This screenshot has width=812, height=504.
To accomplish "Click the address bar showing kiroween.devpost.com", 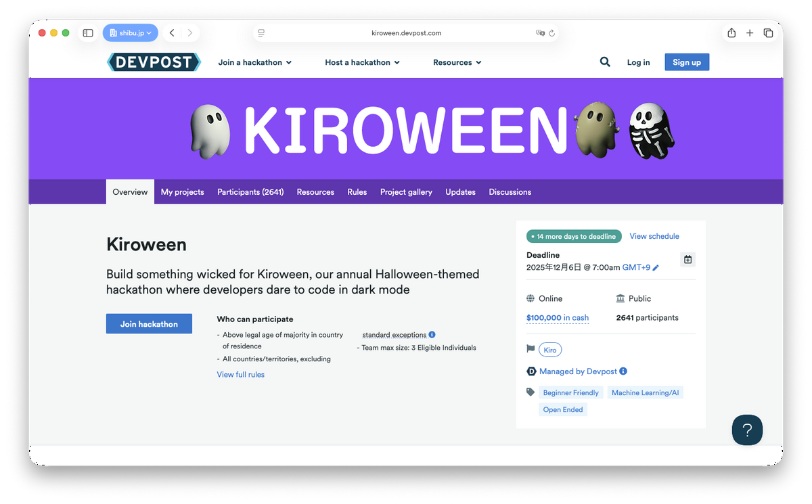I will tap(406, 33).
